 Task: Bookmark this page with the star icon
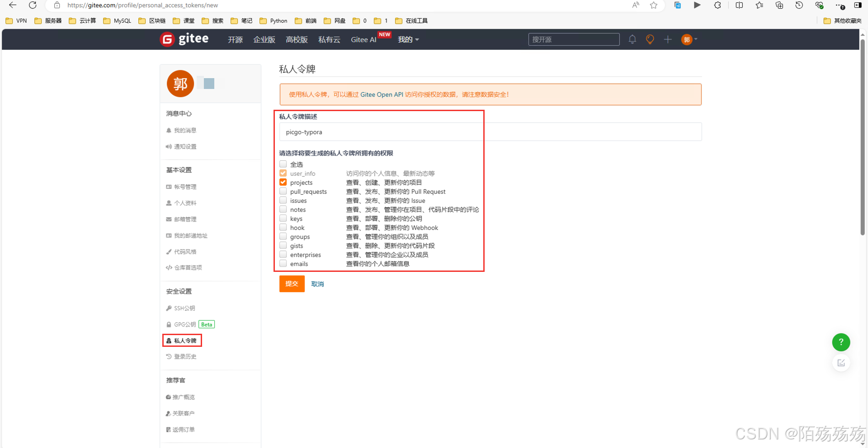coord(654,5)
